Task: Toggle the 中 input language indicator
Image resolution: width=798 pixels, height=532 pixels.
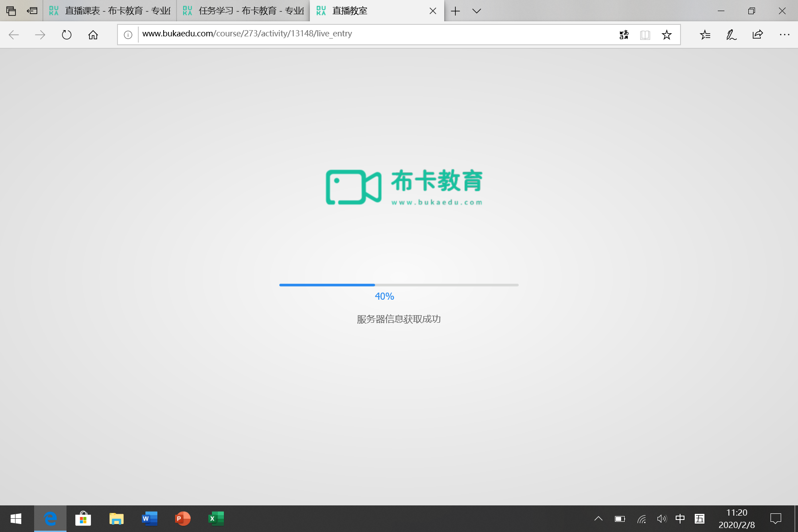Action: 680,519
